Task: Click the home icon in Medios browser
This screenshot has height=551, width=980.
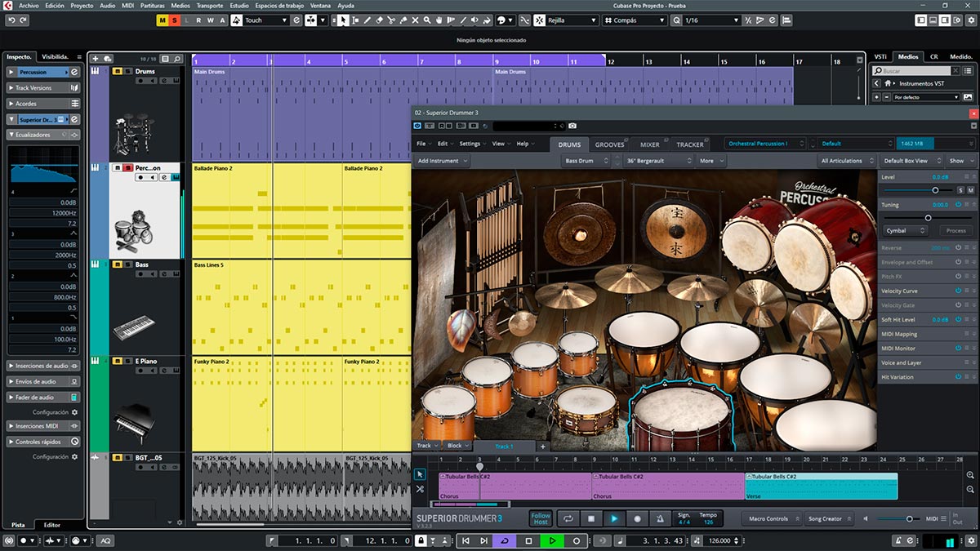Action: 888,83
